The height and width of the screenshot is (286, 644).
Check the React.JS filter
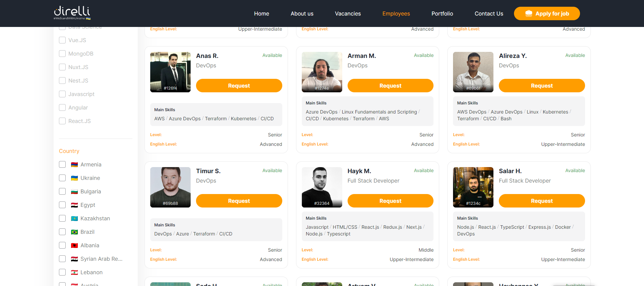62,121
